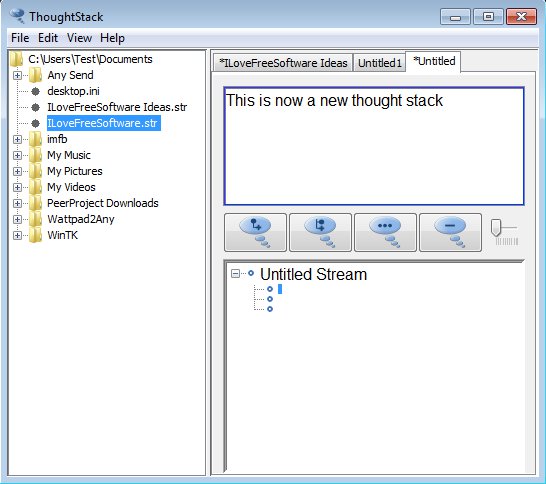Collapse the Untitled Stream node
Image resolution: width=546 pixels, height=484 pixels.
235,274
